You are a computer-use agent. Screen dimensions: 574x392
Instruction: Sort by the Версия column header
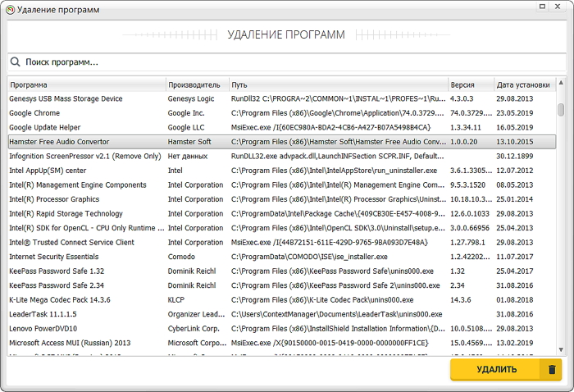[x=471, y=85]
